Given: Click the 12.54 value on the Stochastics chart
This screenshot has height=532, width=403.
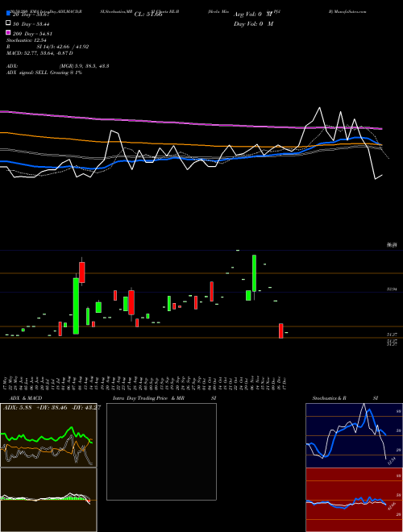Looking at the screenshot, I should click(x=392, y=461).
